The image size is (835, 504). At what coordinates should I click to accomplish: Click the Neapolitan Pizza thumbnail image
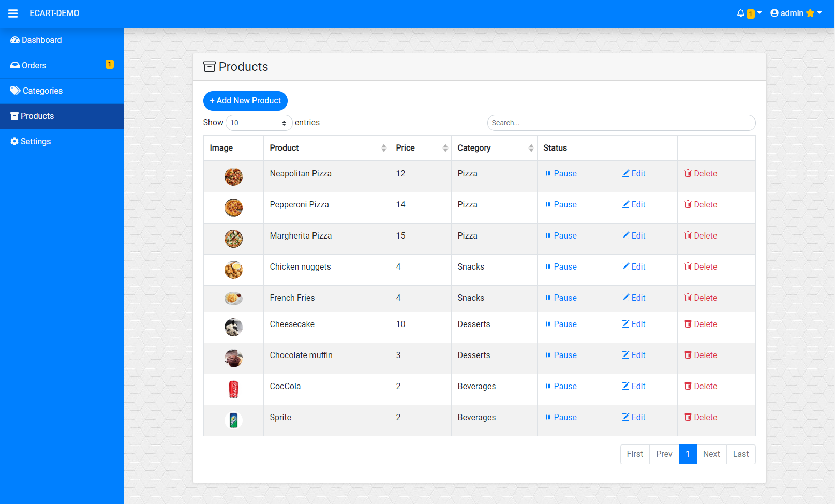[233, 177]
